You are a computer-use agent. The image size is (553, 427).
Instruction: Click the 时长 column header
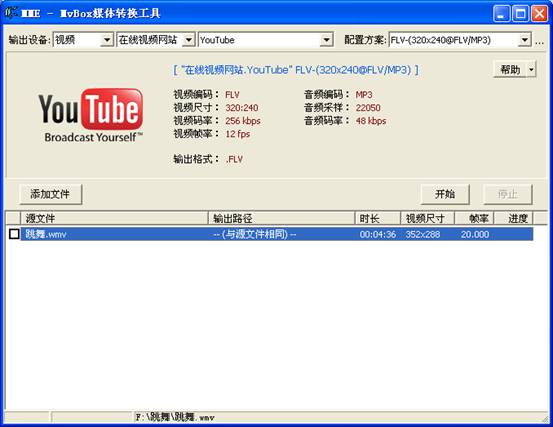[x=377, y=219]
